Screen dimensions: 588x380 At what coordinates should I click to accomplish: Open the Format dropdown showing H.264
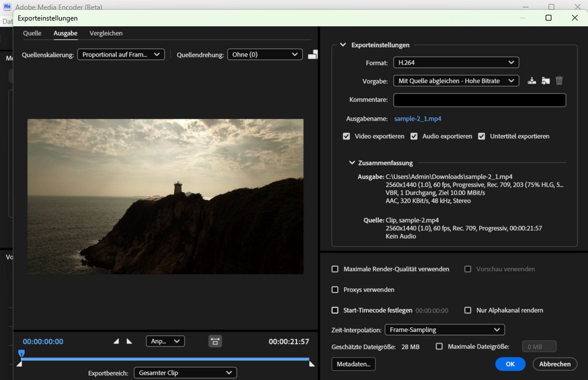[x=455, y=62]
